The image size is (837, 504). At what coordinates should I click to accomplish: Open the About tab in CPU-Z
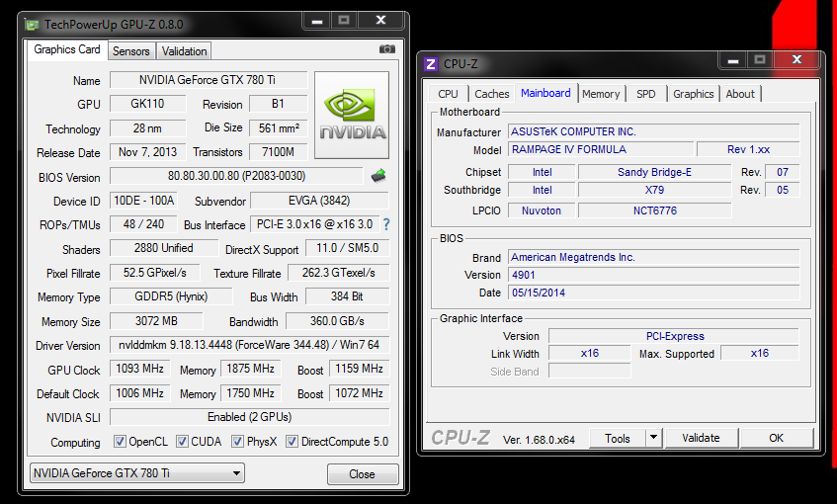pos(740,94)
